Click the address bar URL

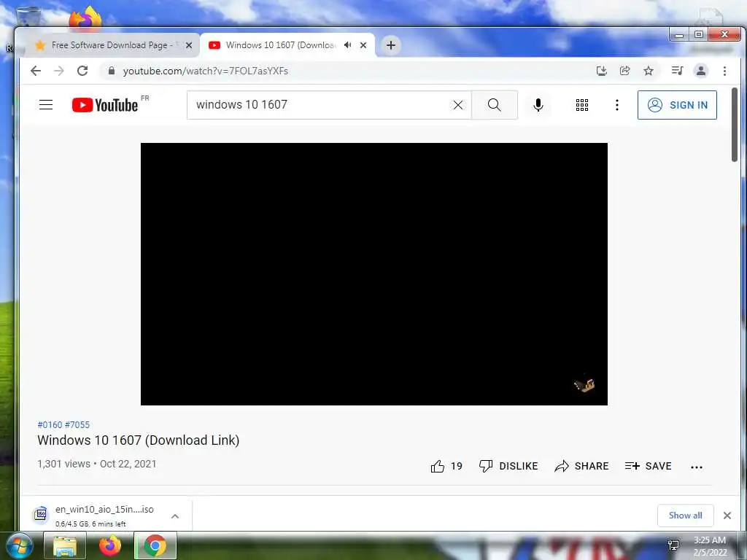point(205,71)
